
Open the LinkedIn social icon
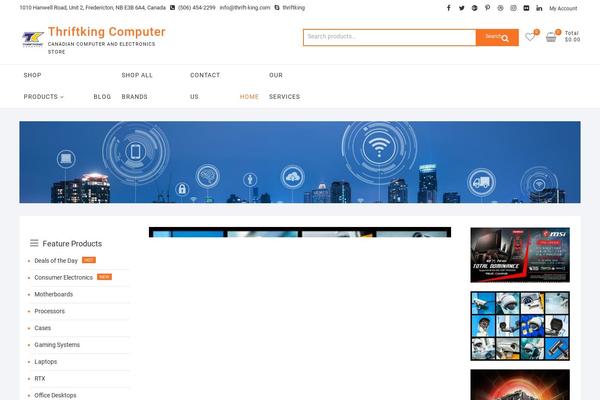pos(539,8)
